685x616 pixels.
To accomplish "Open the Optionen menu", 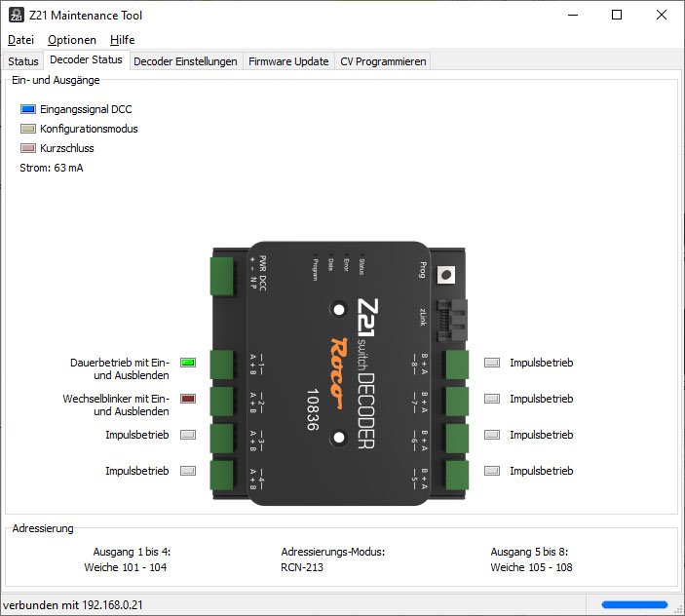I will coord(72,40).
